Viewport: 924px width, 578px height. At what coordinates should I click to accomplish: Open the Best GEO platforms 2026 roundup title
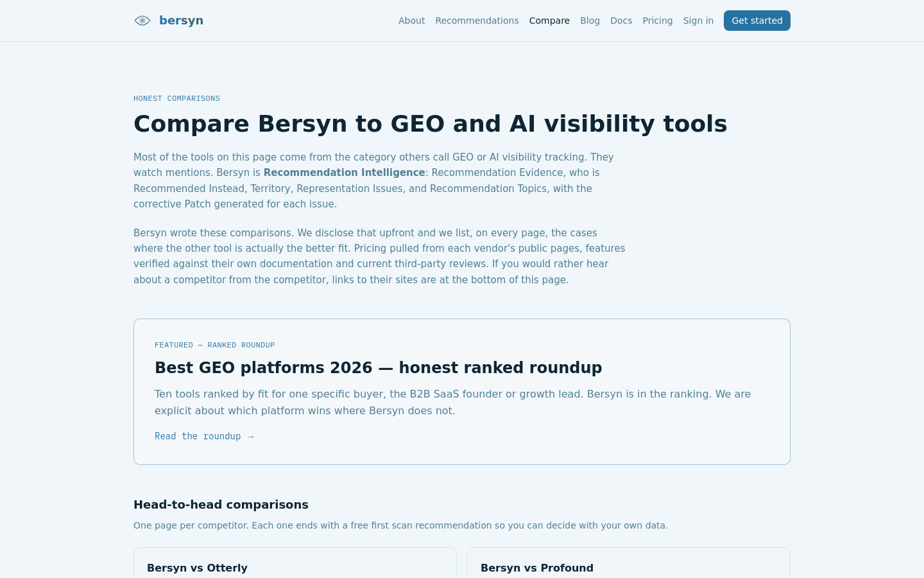coord(379,367)
